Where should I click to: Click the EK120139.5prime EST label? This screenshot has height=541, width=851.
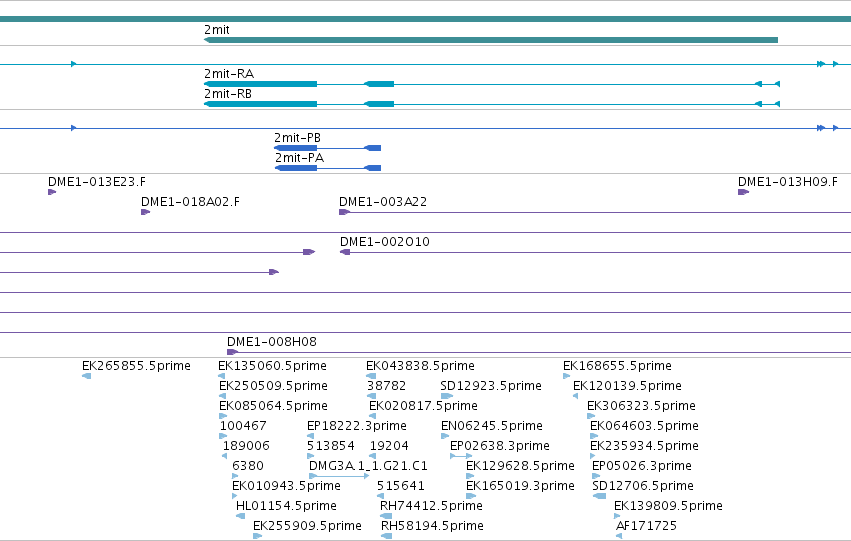(627, 386)
